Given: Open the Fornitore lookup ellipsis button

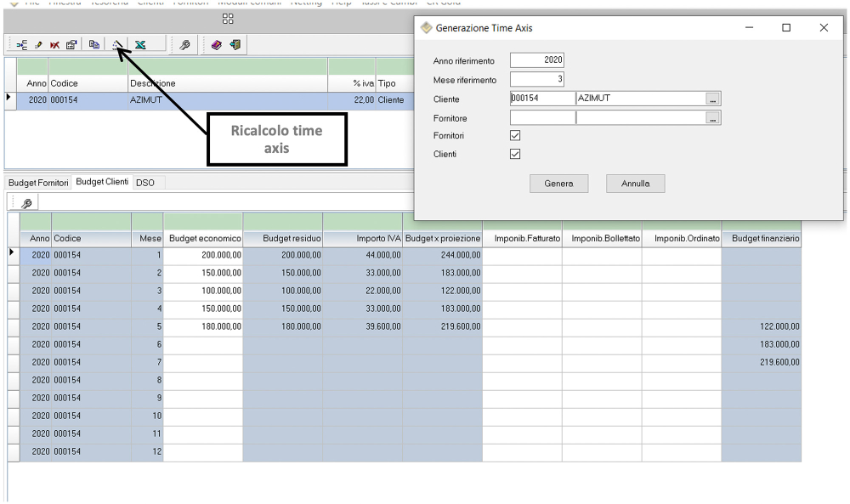Looking at the screenshot, I should (712, 118).
